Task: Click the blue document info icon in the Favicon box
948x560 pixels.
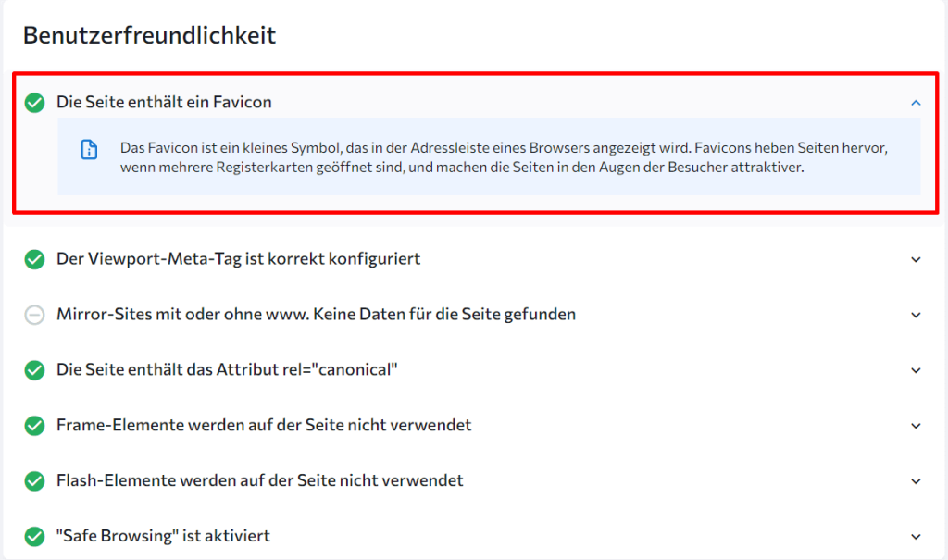Action: pyautogui.click(x=89, y=148)
